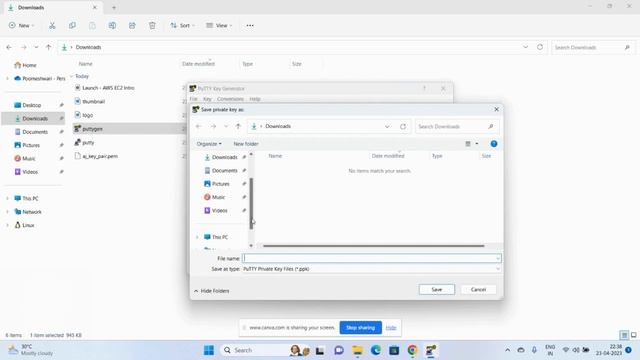Click the Share icon in Explorer toolbar

(x=132, y=25)
